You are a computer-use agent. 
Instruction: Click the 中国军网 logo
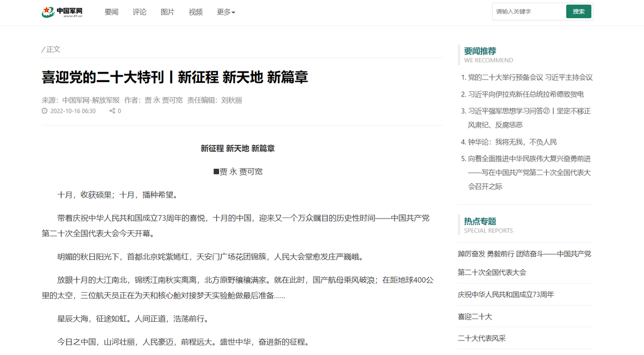62,12
